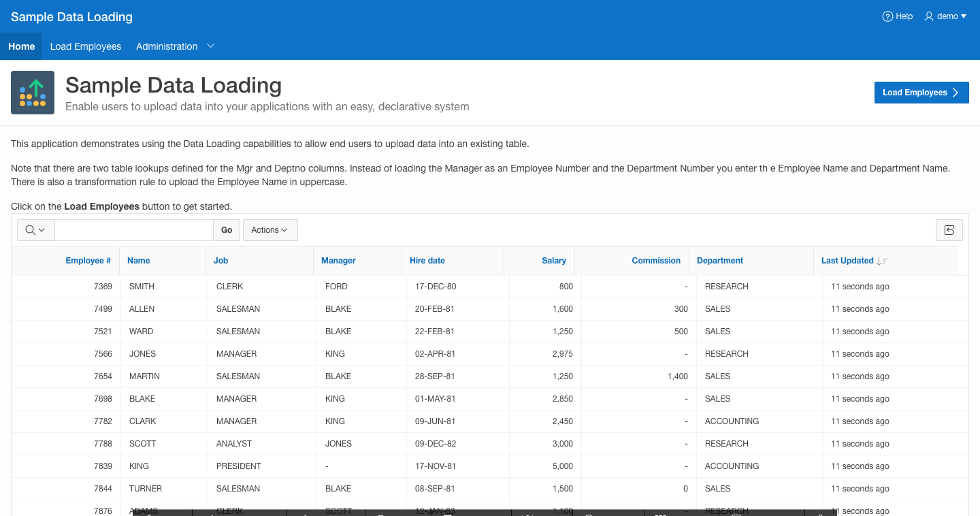
Task: Click the Commission column header
Action: (x=655, y=261)
